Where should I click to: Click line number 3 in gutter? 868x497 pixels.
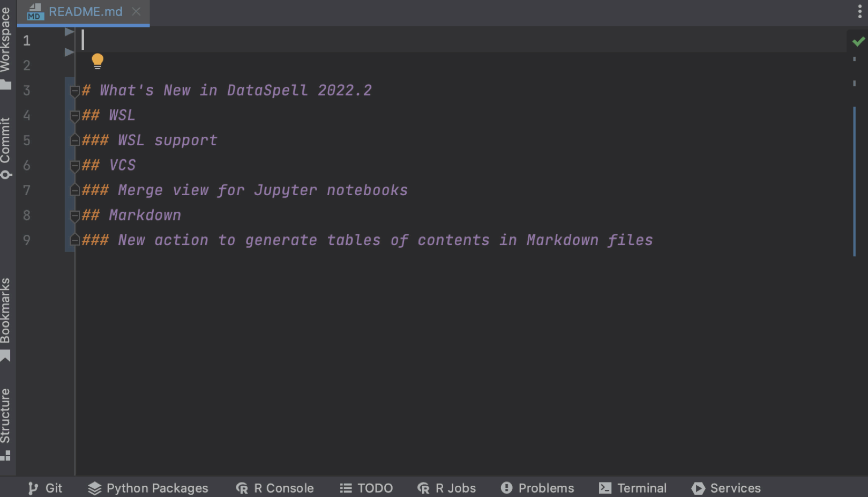point(27,91)
